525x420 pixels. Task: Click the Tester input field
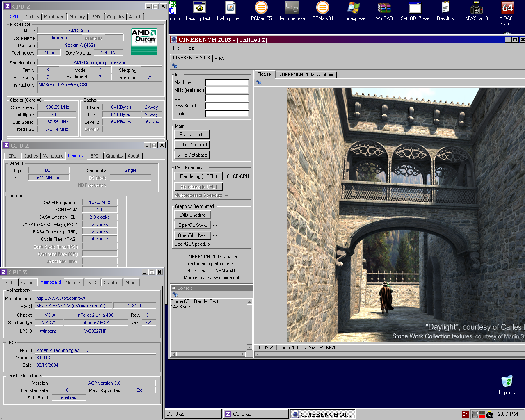227,114
